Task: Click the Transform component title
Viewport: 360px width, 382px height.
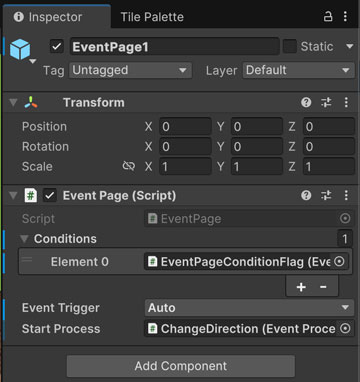Action: pyautogui.click(x=94, y=103)
